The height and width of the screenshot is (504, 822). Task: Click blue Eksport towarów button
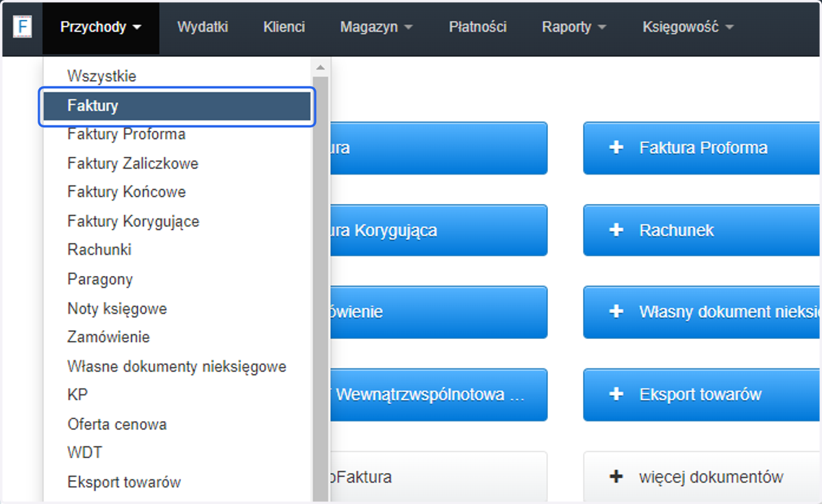(702, 394)
